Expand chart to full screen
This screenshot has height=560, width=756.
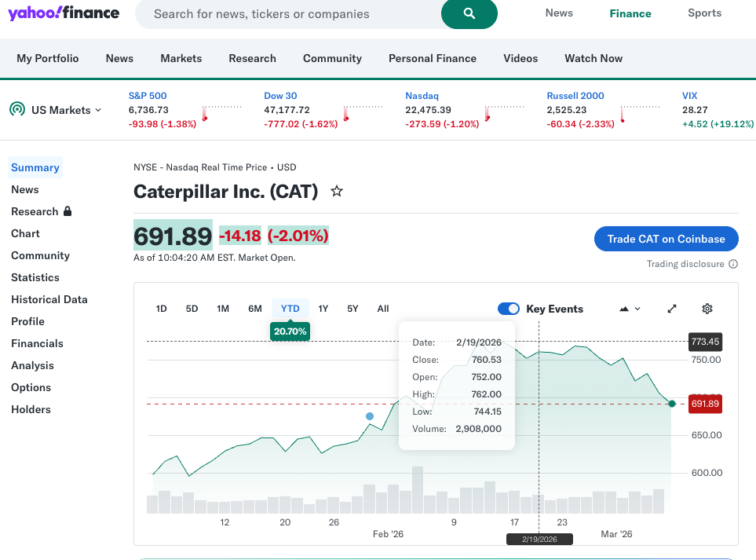[672, 309]
